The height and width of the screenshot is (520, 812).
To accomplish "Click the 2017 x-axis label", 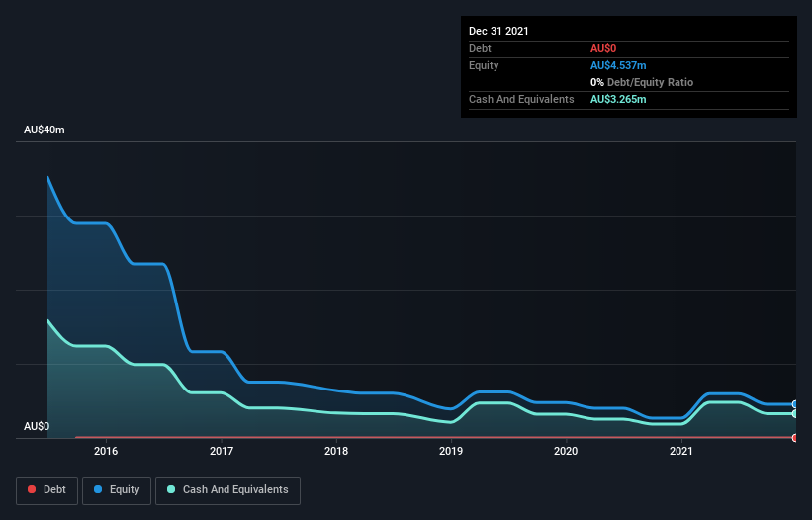I will point(222,451).
